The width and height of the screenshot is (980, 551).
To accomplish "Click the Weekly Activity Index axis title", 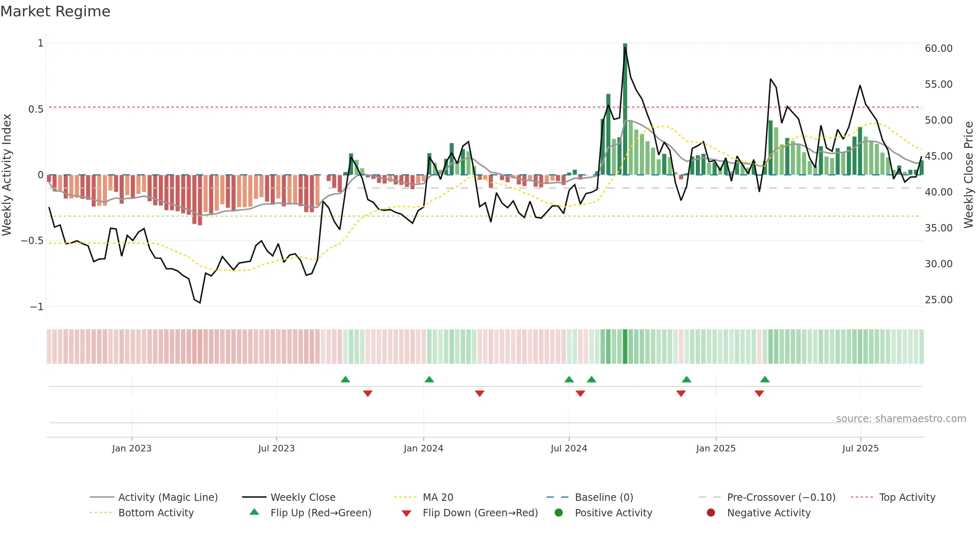I will pos(7,175).
